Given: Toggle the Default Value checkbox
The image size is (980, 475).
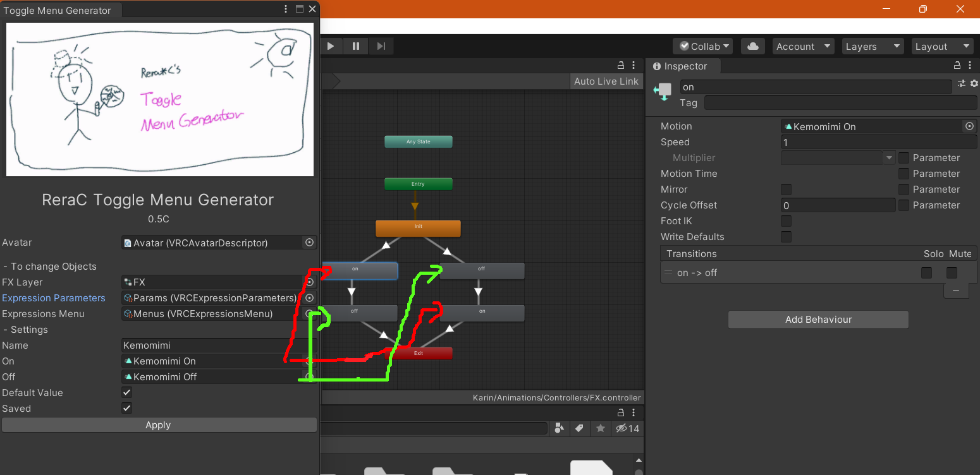Looking at the screenshot, I should [127, 392].
